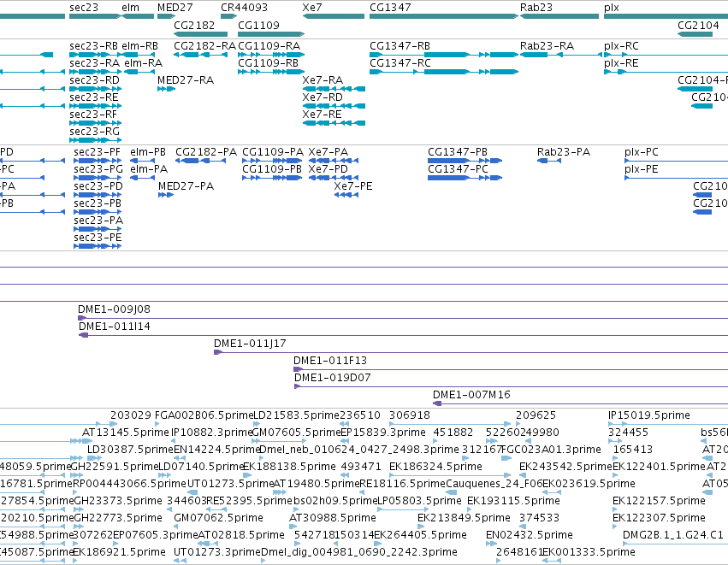
Task: Click transcript Xe7-RE
Action: click(334, 123)
